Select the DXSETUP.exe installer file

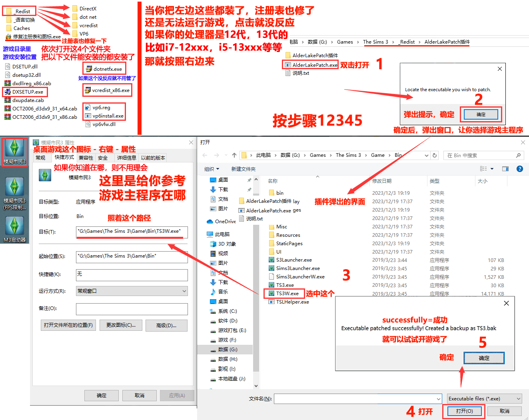click(x=27, y=92)
